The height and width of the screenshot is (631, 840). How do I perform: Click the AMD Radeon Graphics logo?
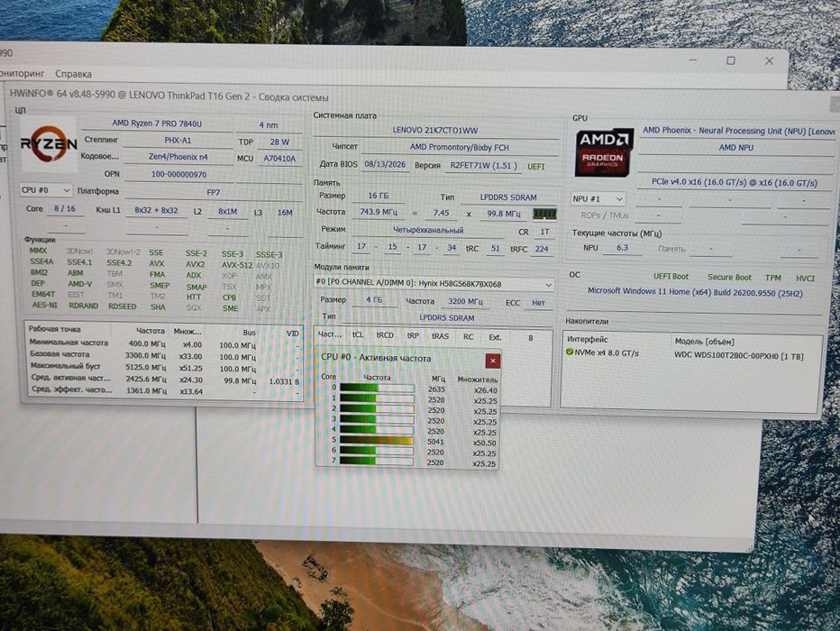point(603,152)
